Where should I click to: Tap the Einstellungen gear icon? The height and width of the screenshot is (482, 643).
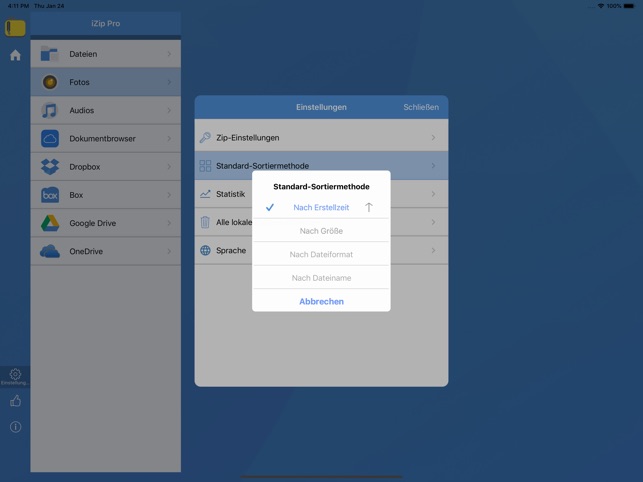(x=15, y=375)
